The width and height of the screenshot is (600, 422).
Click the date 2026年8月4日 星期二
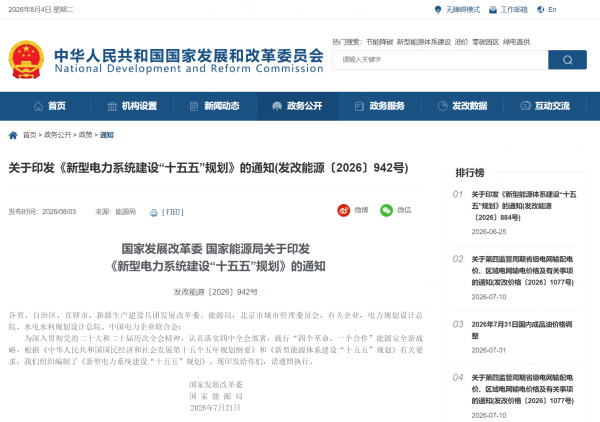click(x=41, y=10)
